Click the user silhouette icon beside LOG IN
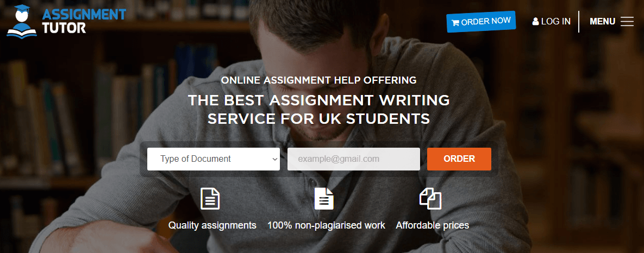This screenshot has width=644, height=253. point(535,21)
